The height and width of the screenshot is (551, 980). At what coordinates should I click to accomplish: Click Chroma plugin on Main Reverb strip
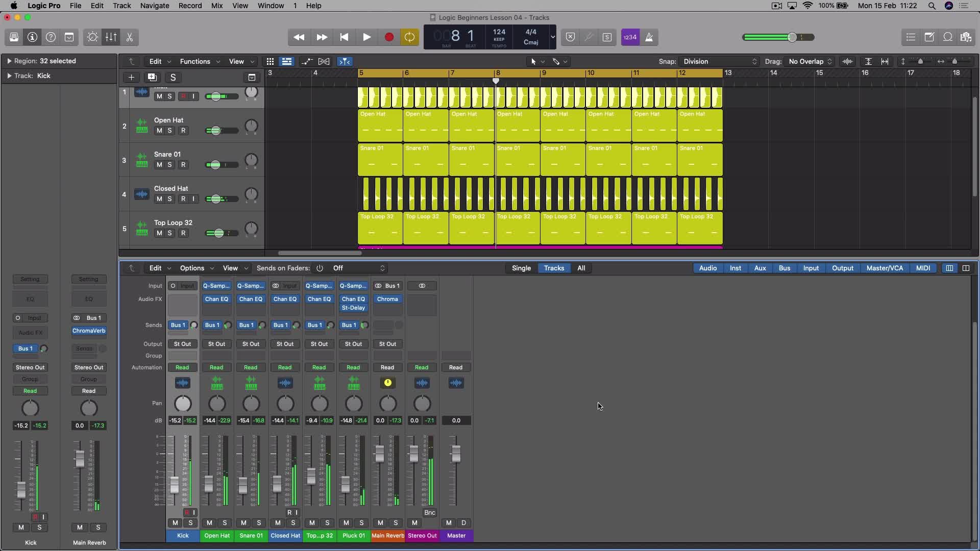pos(387,299)
